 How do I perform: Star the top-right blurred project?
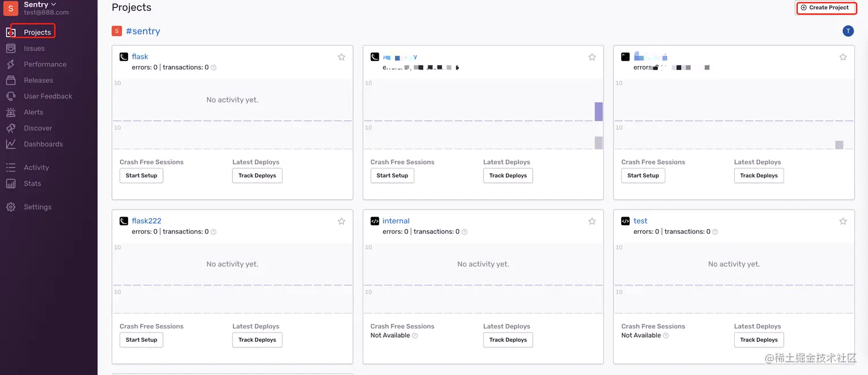(x=843, y=57)
